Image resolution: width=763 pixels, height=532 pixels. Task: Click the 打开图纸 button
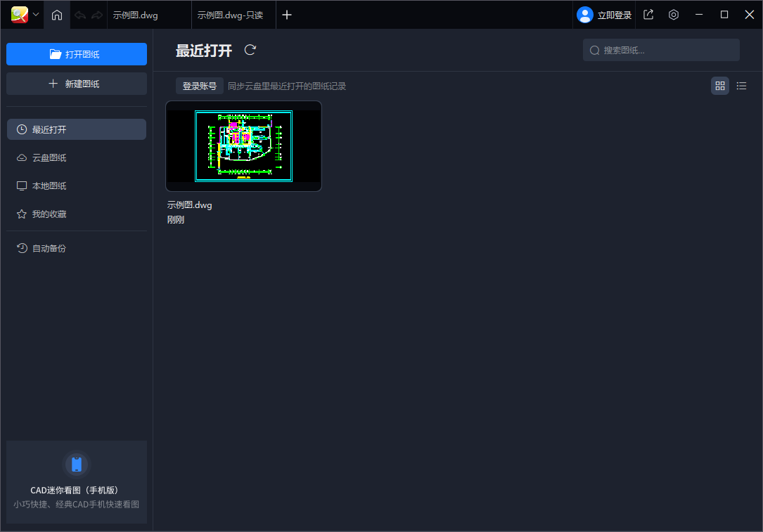[77, 54]
